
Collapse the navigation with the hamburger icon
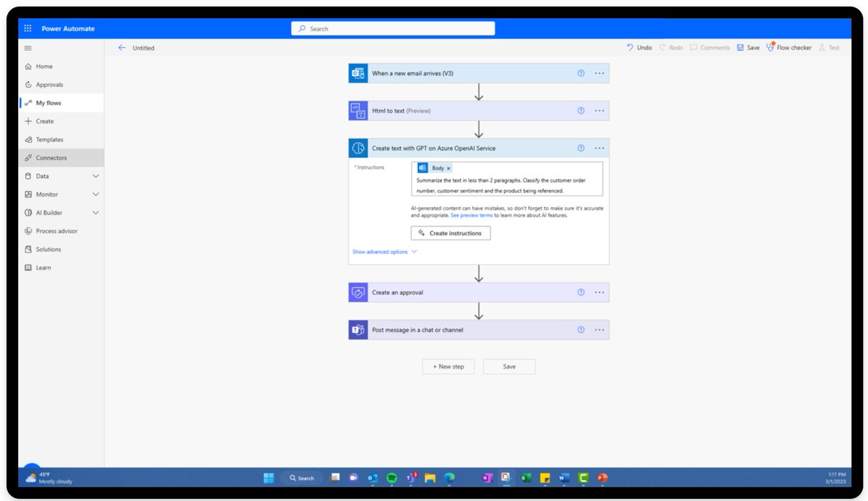pyautogui.click(x=27, y=48)
